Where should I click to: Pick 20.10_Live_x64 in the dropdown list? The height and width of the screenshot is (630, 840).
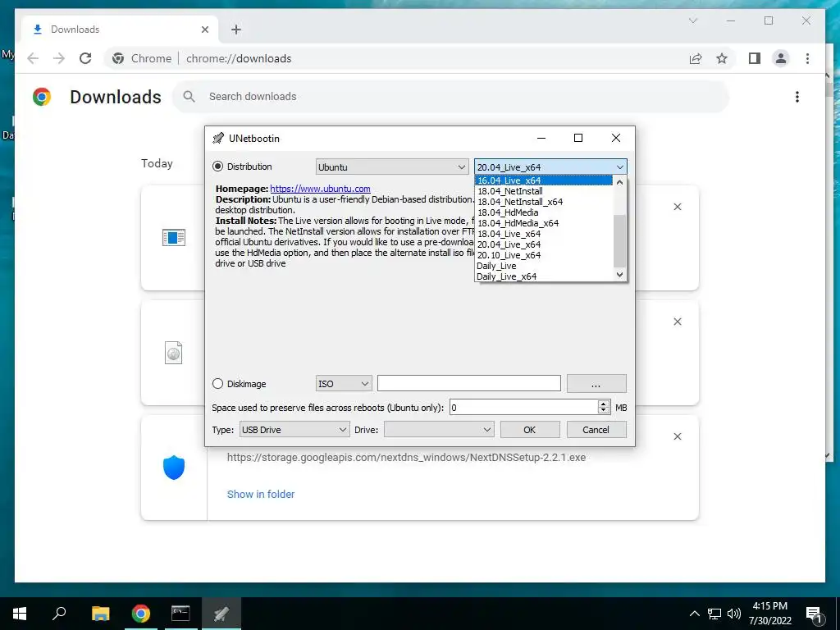point(544,256)
